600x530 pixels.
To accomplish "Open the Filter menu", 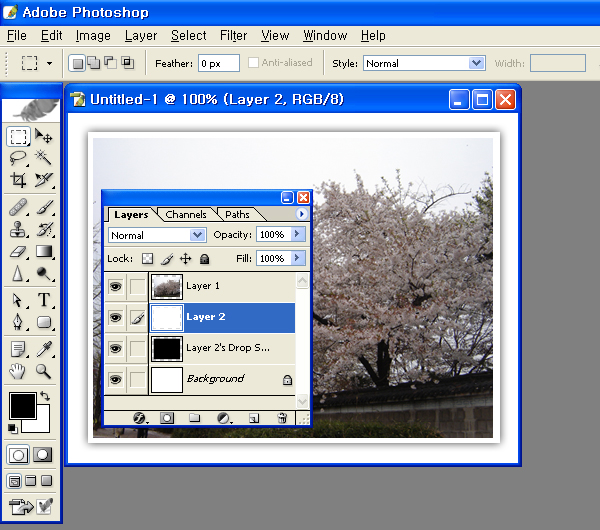I will [x=233, y=36].
